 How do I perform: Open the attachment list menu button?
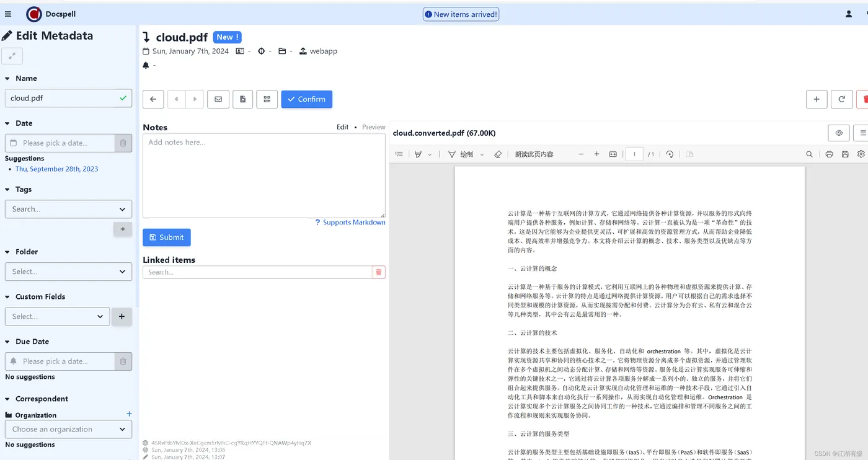click(x=861, y=133)
